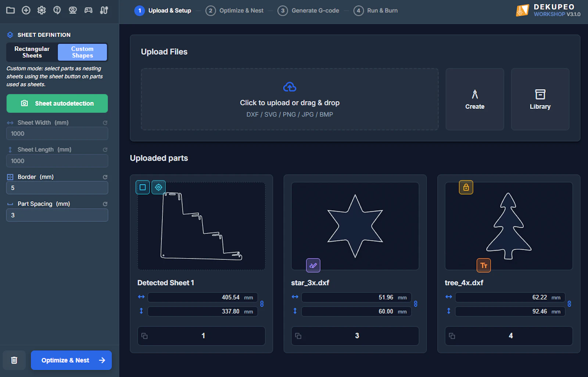Open the gamepad jog controller icon
The height and width of the screenshot is (377, 588).
tap(89, 10)
